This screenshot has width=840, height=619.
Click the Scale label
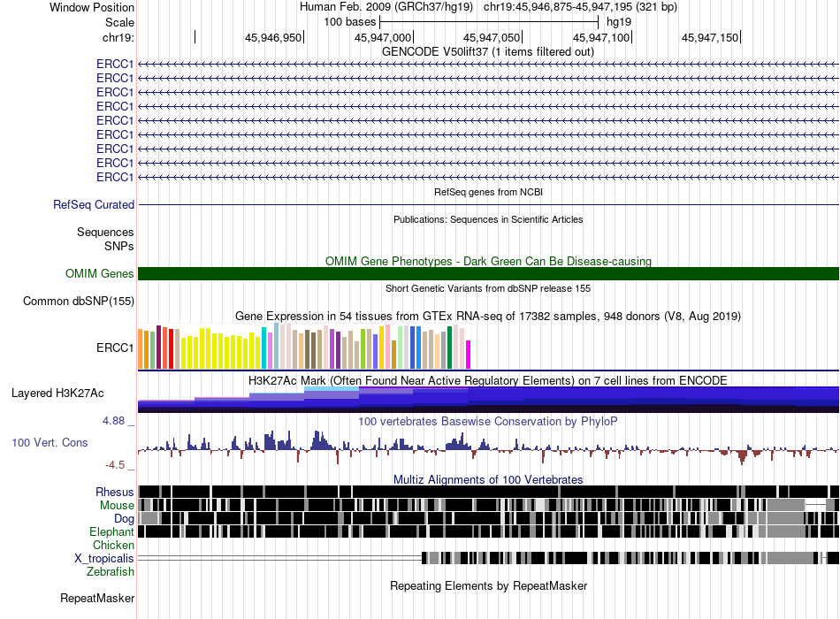coord(119,22)
